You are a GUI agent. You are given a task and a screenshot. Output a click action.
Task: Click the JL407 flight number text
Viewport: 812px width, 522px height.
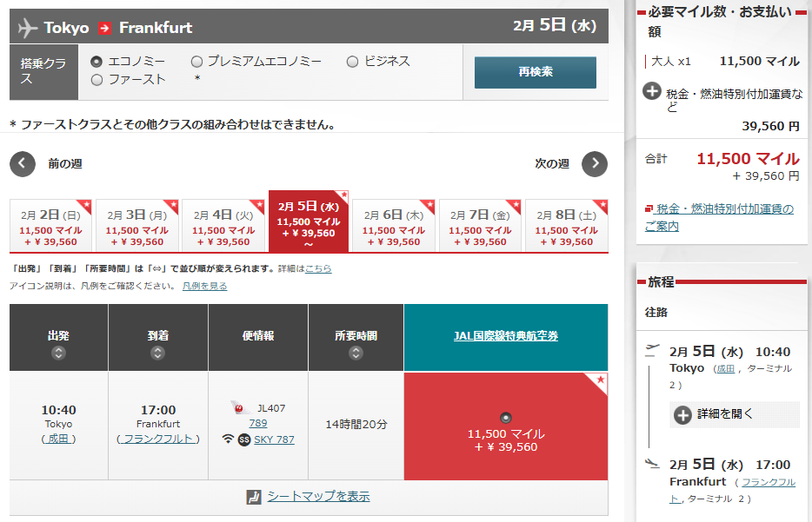pyautogui.click(x=271, y=408)
